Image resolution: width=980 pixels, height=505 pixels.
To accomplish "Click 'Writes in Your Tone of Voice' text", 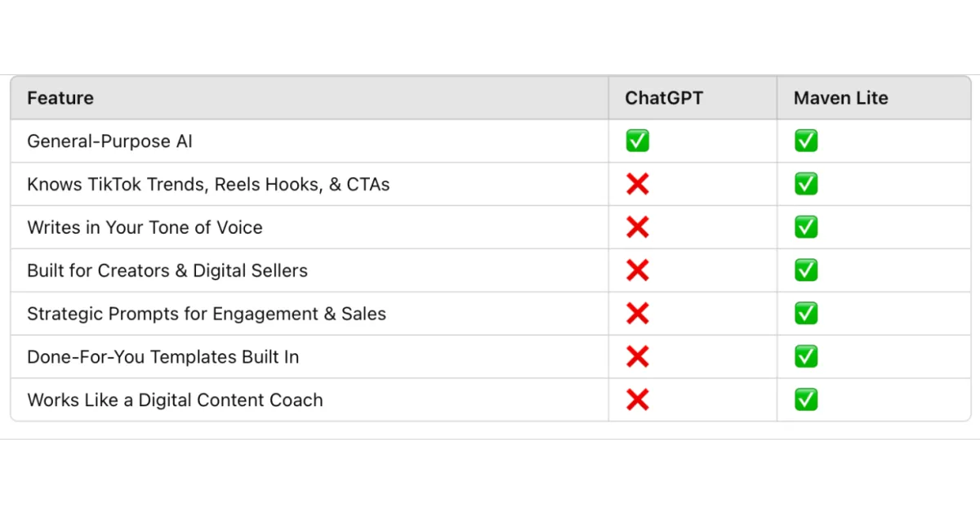I will pos(145,227).
